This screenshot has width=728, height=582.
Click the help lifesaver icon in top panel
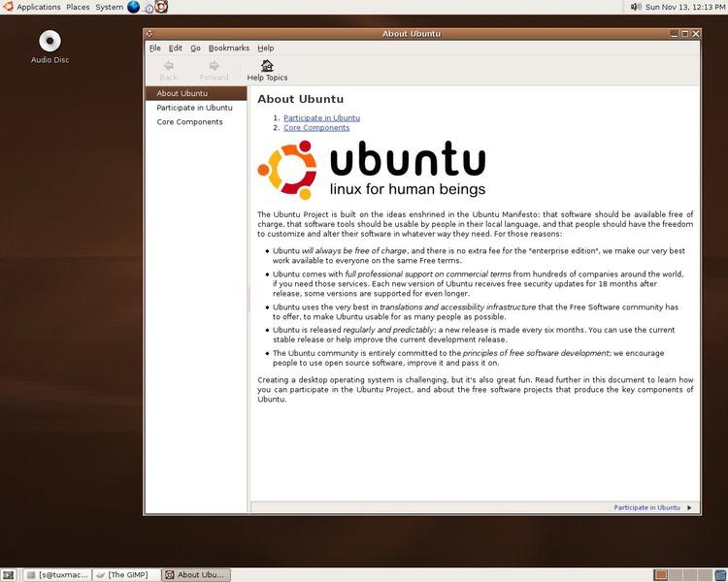pyautogui.click(x=161, y=7)
